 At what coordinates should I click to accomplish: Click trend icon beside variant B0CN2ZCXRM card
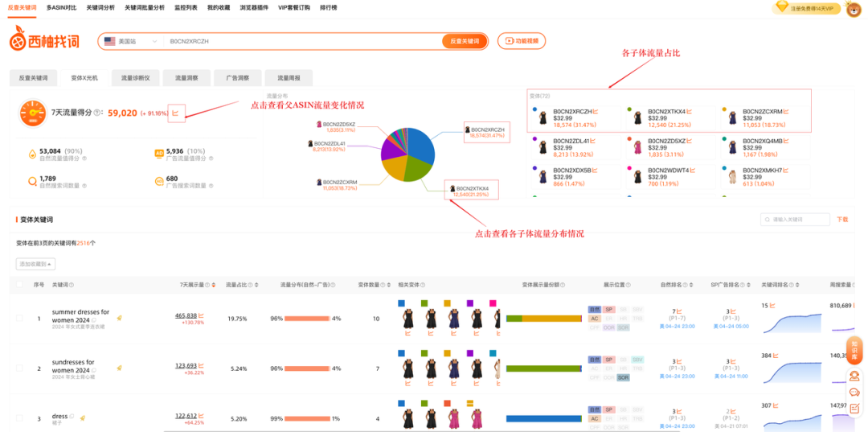tap(785, 111)
